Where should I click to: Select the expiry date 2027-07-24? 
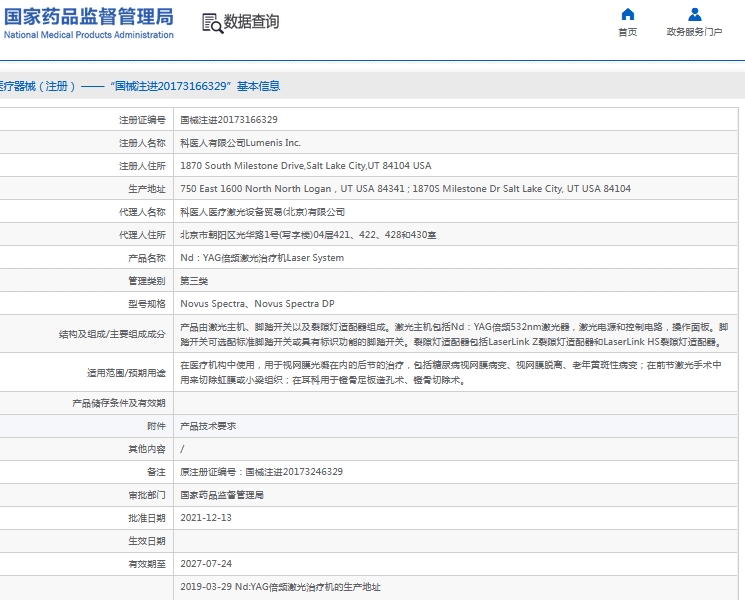click(x=206, y=564)
